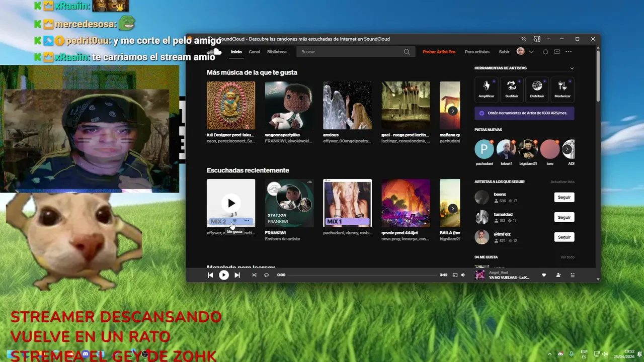The height and width of the screenshot is (362, 644).
Task: Click the Obtén herramientas de Artist banner
Action: 524,113
